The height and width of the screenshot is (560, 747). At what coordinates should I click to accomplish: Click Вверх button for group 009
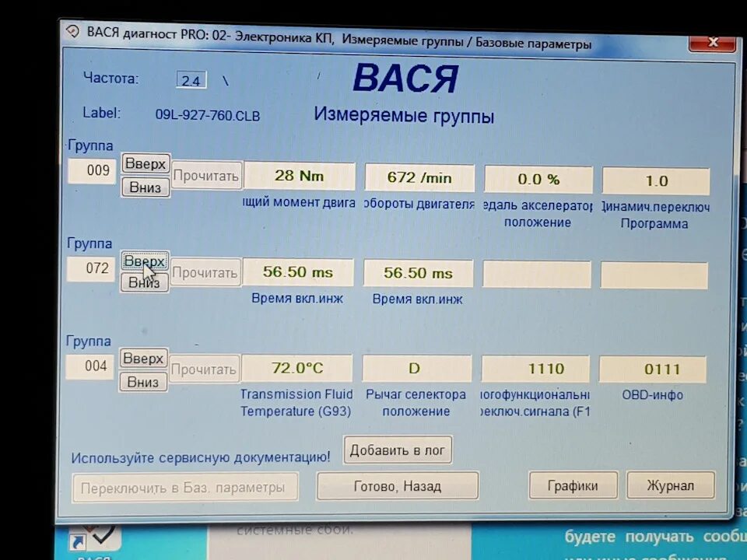coord(146,164)
